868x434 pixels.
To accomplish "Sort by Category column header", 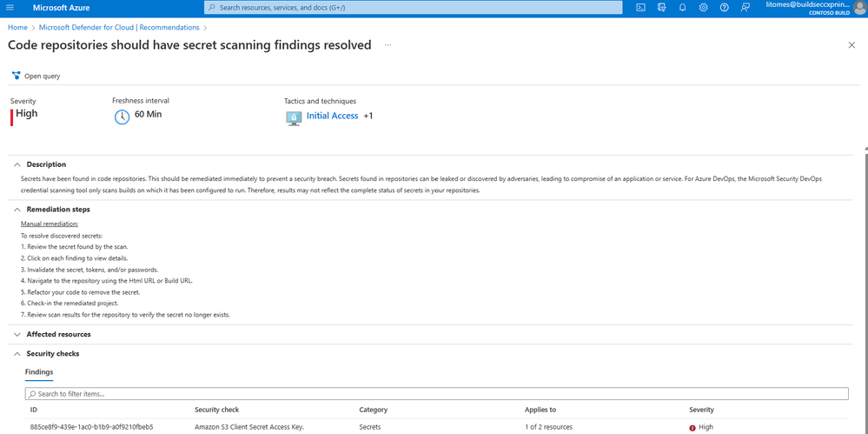I will [373, 410].
